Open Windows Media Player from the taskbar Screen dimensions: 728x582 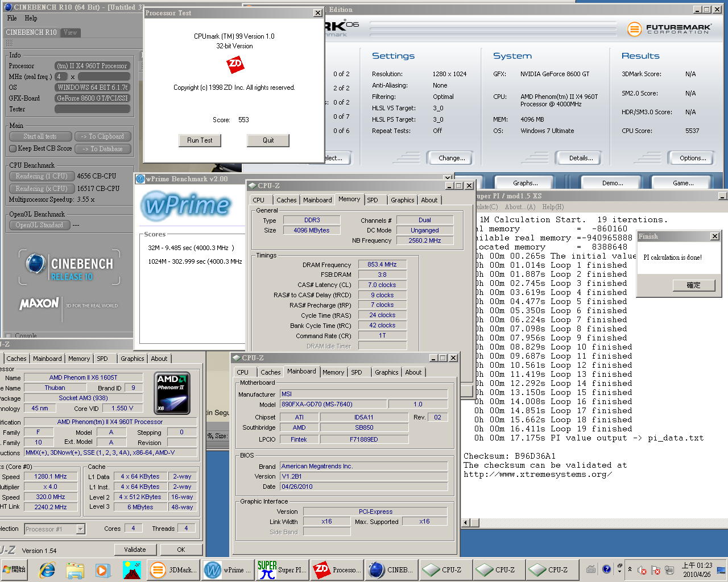point(102,570)
